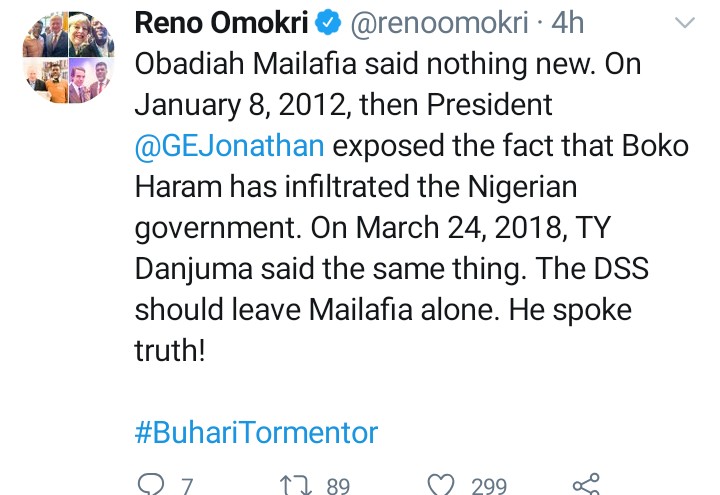Viewport: 720px width, 495px height.
Task: Click the reply count of 7
Action: click(x=187, y=486)
